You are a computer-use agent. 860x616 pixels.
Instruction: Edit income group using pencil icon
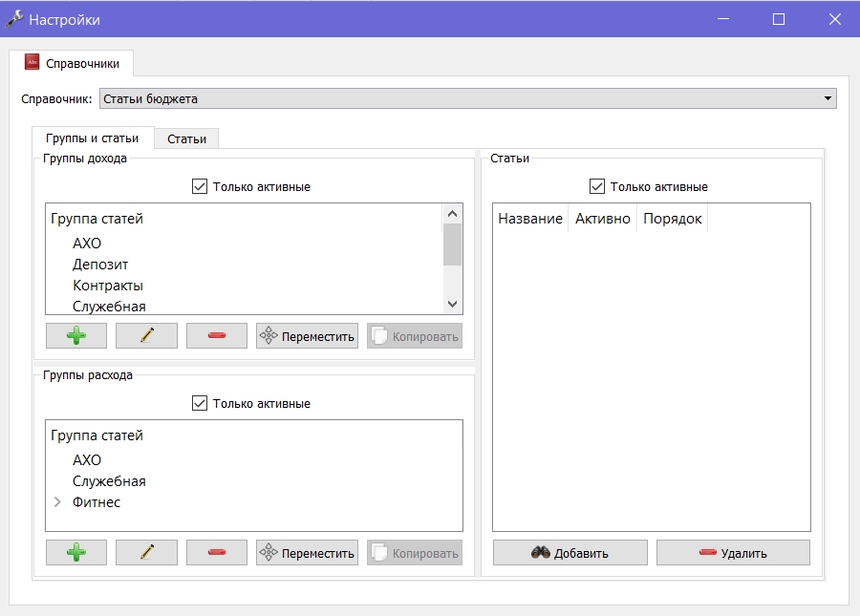pyautogui.click(x=146, y=335)
